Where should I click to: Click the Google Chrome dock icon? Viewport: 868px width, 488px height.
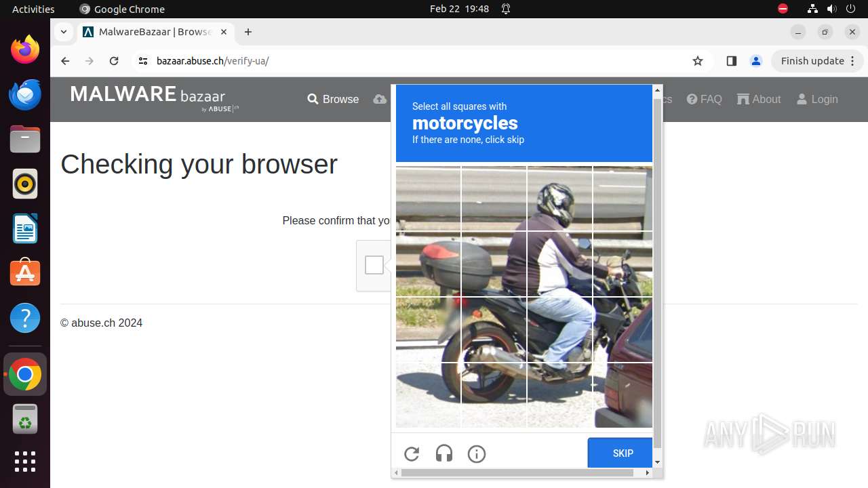[25, 374]
